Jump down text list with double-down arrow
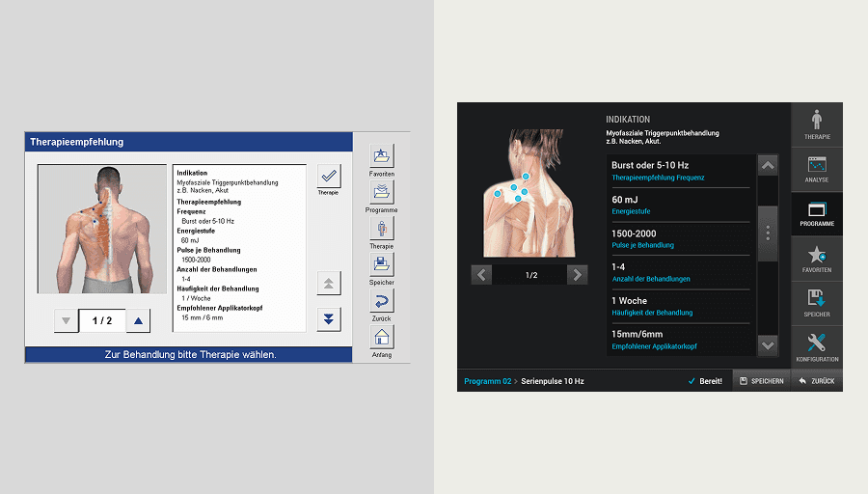The height and width of the screenshot is (494, 868). [x=329, y=319]
